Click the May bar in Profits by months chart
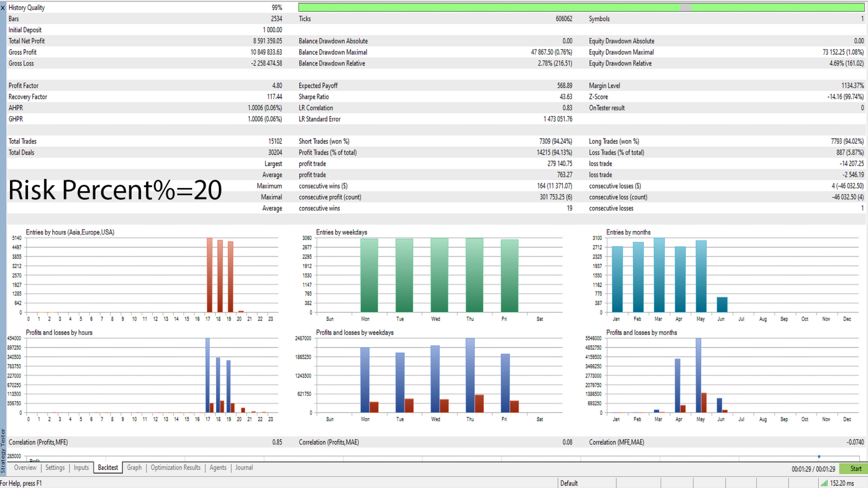Screen dimensions: 868x488 tap(698, 375)
